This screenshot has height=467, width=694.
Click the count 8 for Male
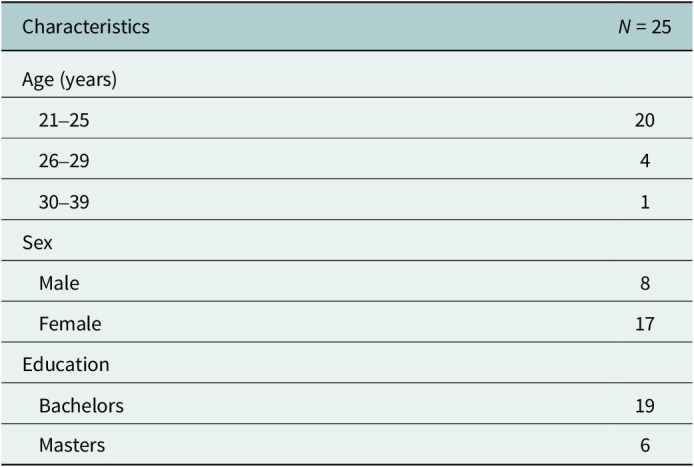[x=645, y=283]
